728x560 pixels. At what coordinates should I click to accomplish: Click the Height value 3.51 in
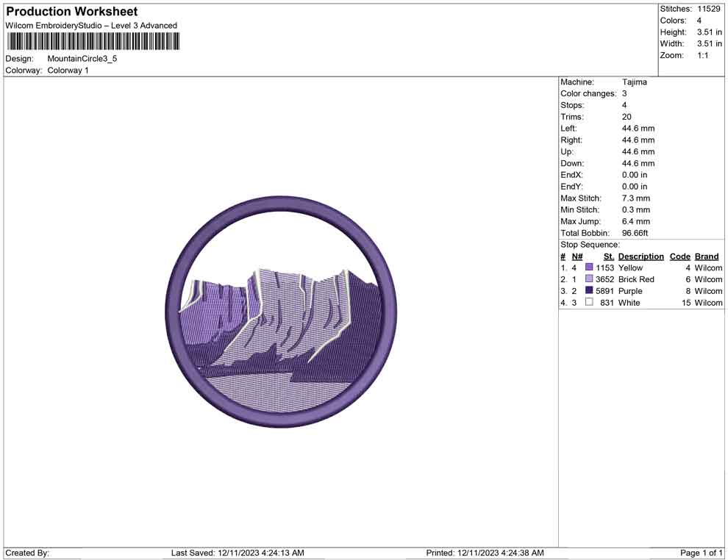(x=710, y=32)
